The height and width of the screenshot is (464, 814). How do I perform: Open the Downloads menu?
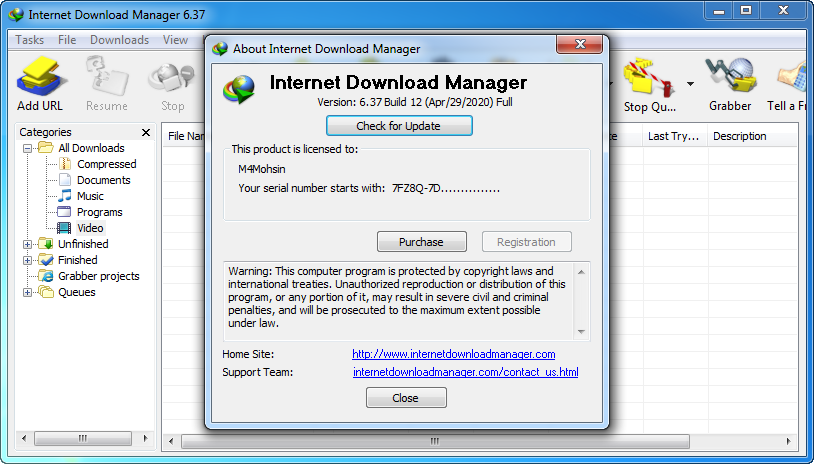[x=119, y=40]
